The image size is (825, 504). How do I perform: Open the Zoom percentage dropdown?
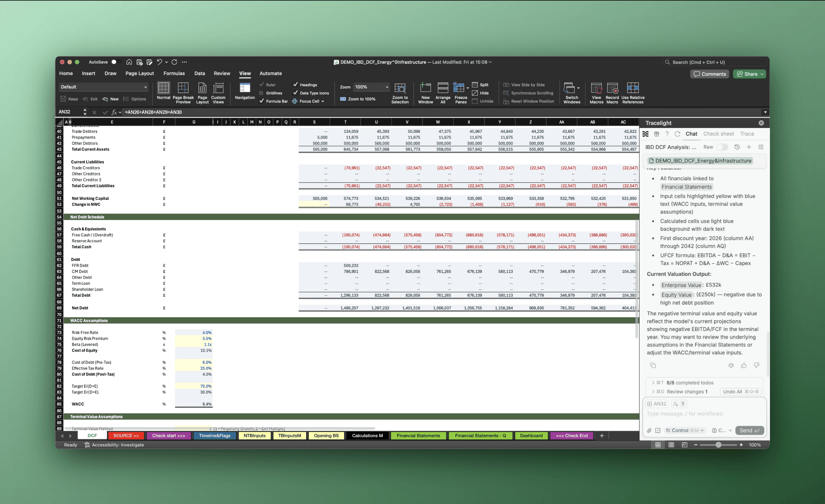coord(387,87)
